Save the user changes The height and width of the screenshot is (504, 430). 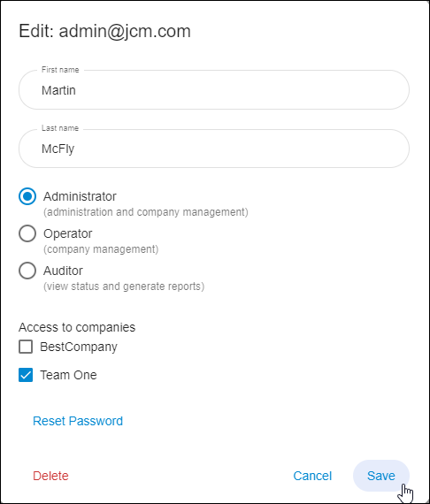(x=381, y=476)
